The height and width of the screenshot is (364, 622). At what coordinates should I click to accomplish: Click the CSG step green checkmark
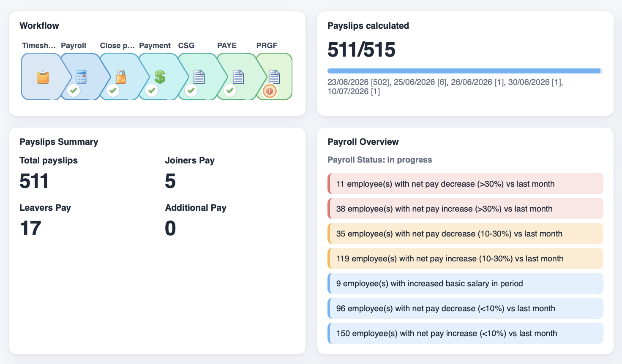(191, 90)
